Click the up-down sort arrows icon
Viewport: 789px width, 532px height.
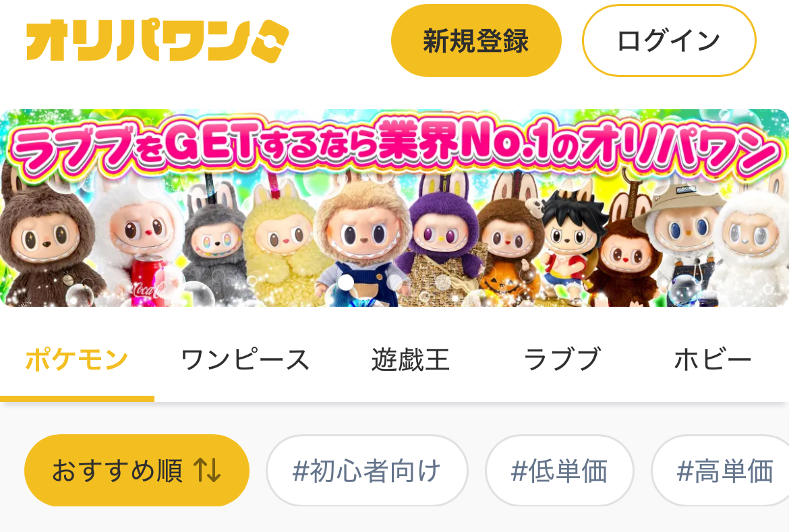click(x=207, y=471)
